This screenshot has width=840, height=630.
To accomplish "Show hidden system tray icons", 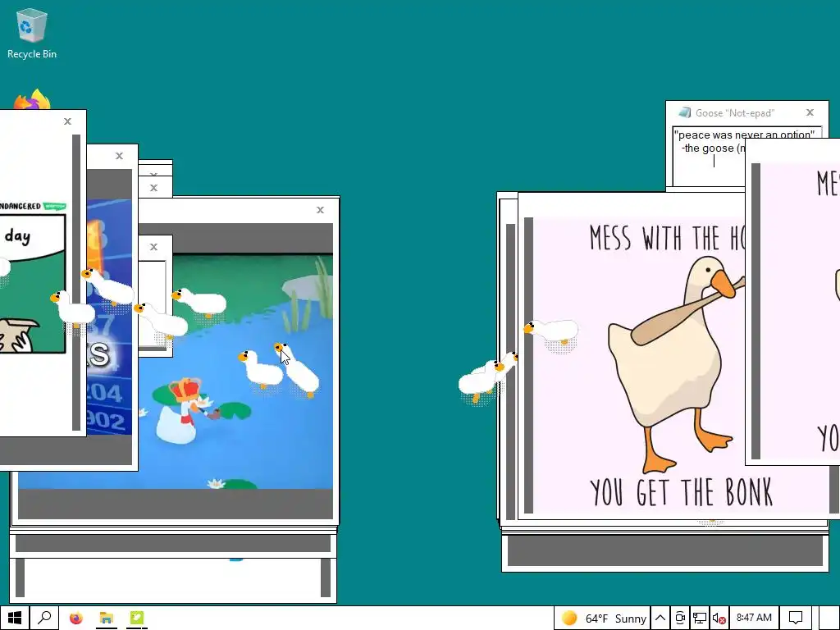I will 660,619.
